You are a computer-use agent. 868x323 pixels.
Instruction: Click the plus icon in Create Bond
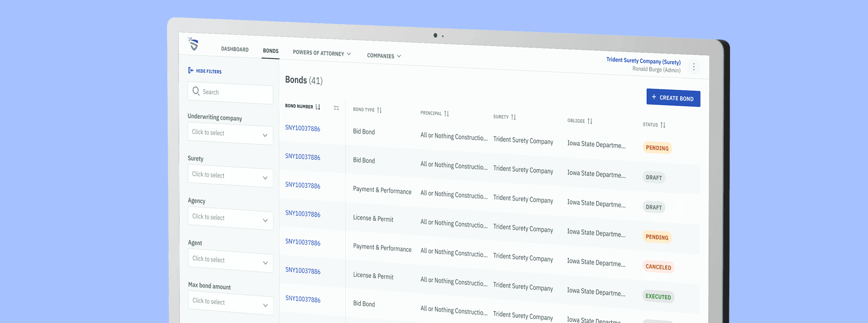654,97
